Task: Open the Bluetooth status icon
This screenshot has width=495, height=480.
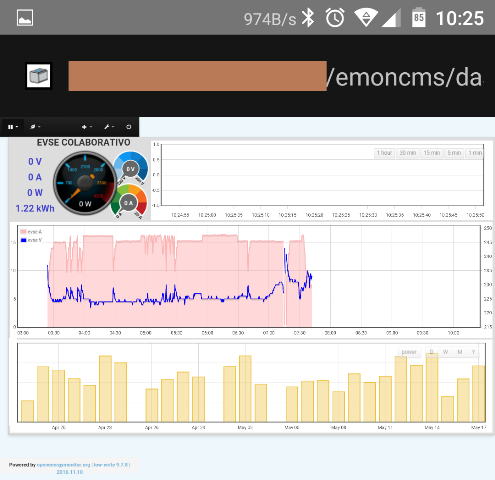Action: [x=308, y=18]
